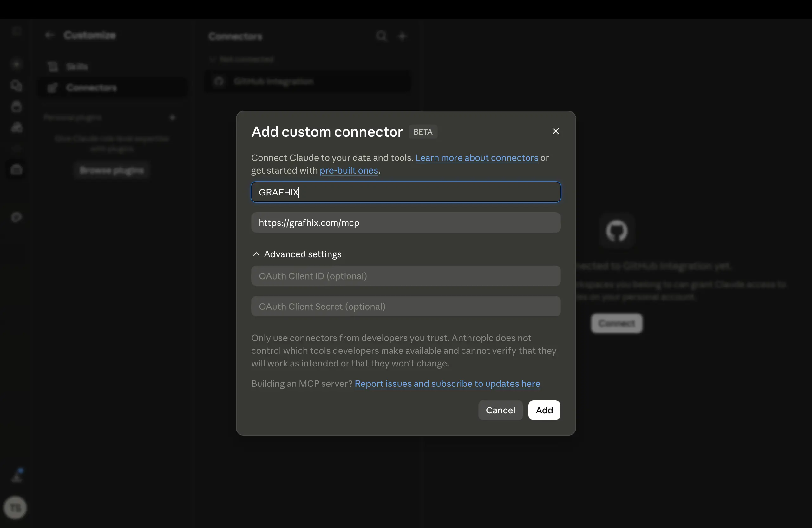Close the Add custom connector dialog
812x528 pixels.
click(555, 131)
